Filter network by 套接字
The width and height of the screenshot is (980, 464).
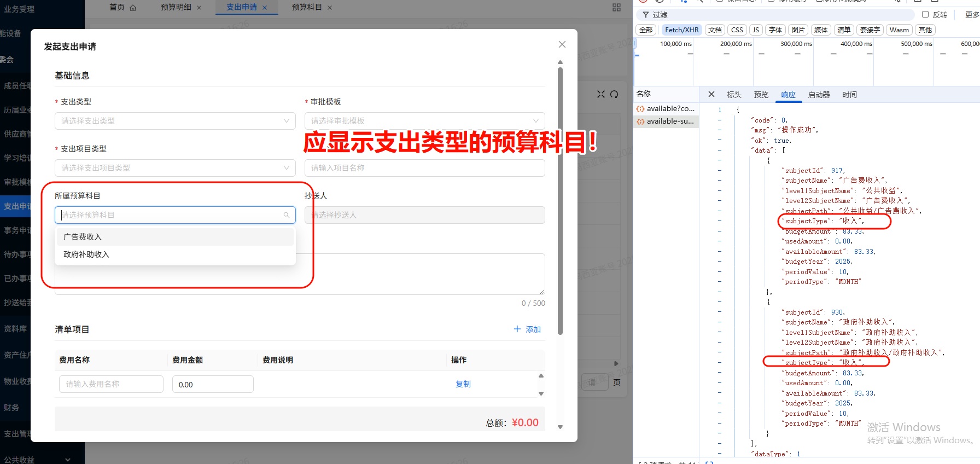pos(870,30)
